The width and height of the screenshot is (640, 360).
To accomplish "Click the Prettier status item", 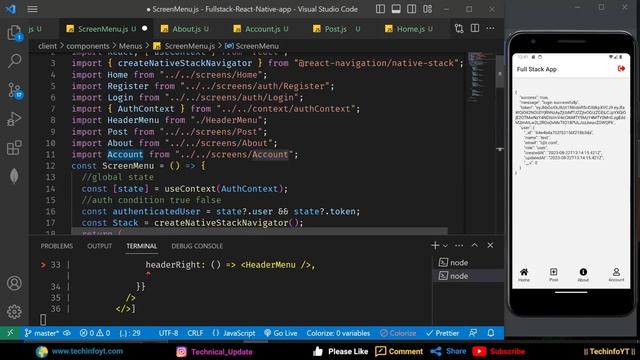I will pos(442,333).
